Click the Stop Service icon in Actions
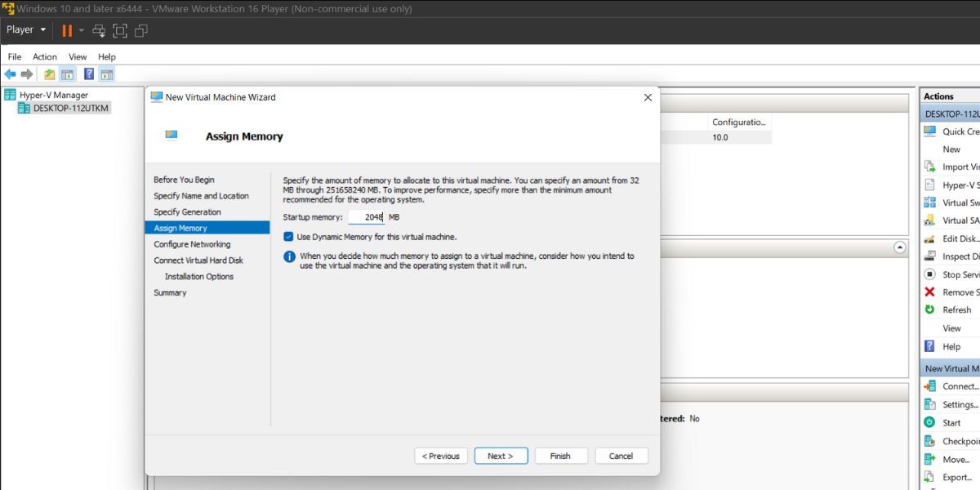 (x=929, y=274)
